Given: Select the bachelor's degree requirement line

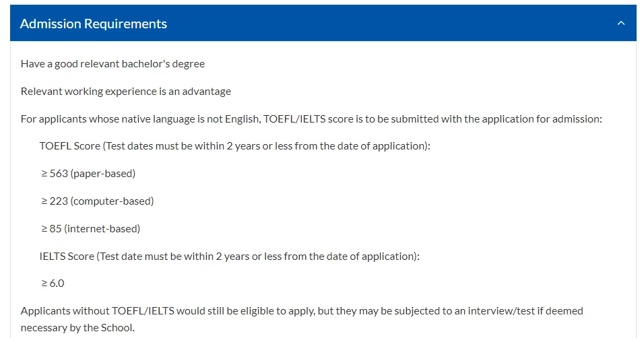Looking at the screenshot, I should (x=112, y=64).
